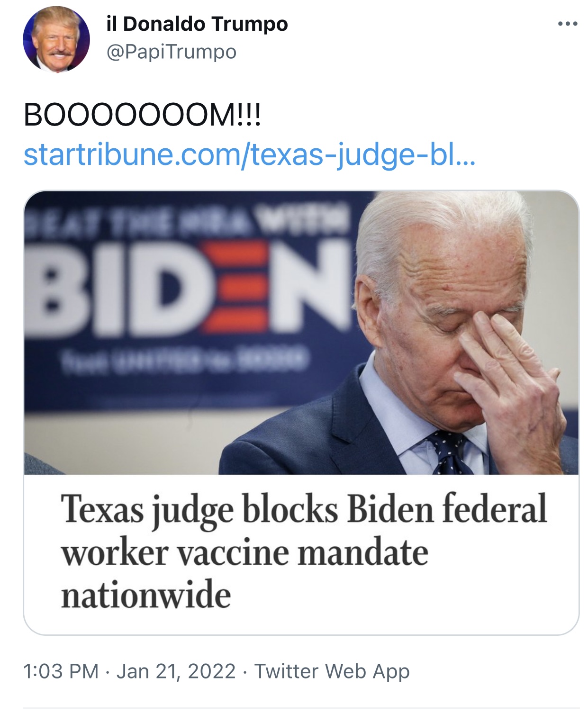Screen dimensions: 588x714
Task: Click the 1:03 PM timestamp
Action: pos(61,671)
